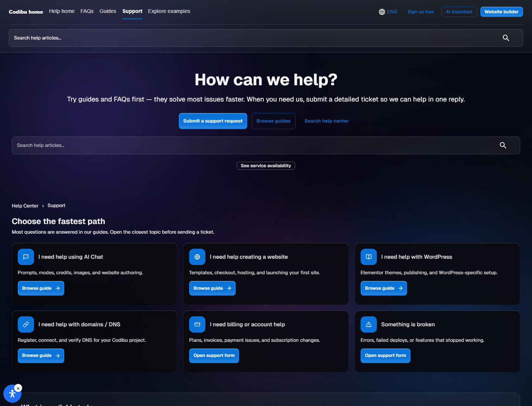Screen dimensions: 532x406
Task: Open the Help home nav item
Action: point(62,11)
